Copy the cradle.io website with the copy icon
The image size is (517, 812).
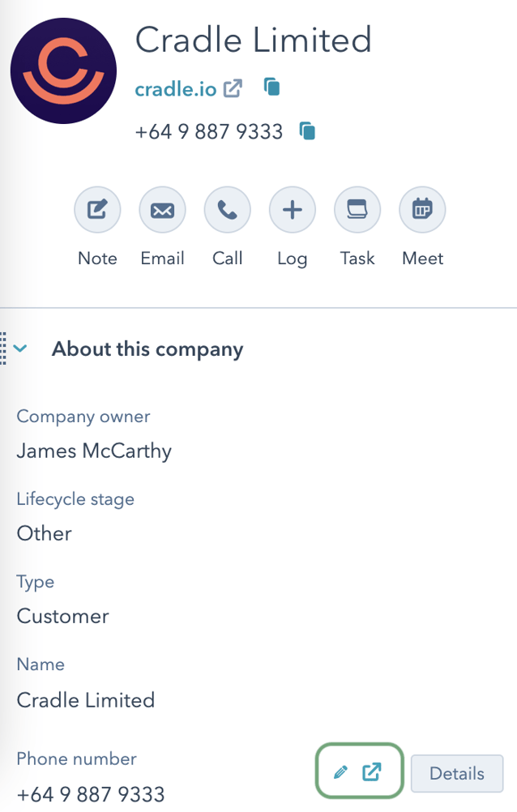pyautogui.click(x=271, y=87)
